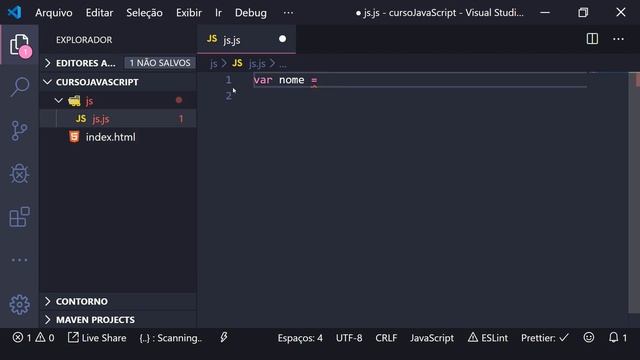
Task: Click the Scanning status indicator
Action: click(x=171, y=338)
